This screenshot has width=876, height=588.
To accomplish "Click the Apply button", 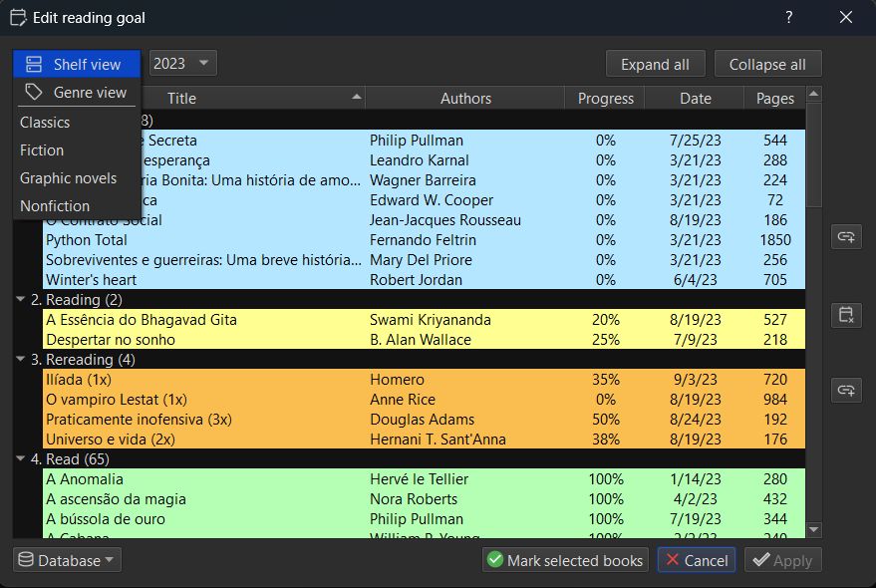I will coord(782,560).
